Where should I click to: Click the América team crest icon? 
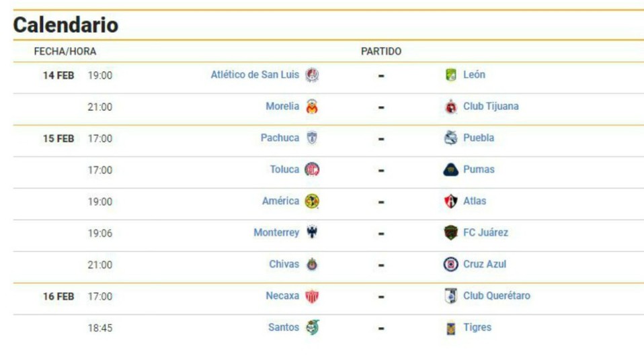tap(312, 201)
